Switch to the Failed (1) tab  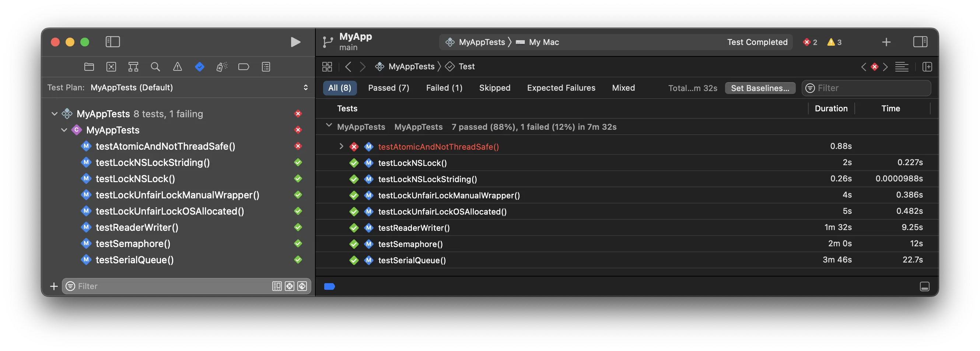[444, 88]
